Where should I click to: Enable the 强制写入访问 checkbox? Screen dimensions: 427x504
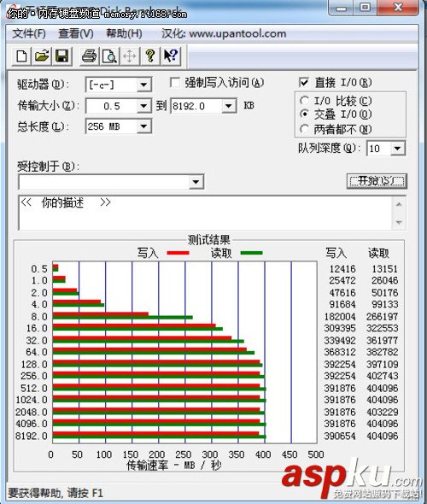[175, 83]
